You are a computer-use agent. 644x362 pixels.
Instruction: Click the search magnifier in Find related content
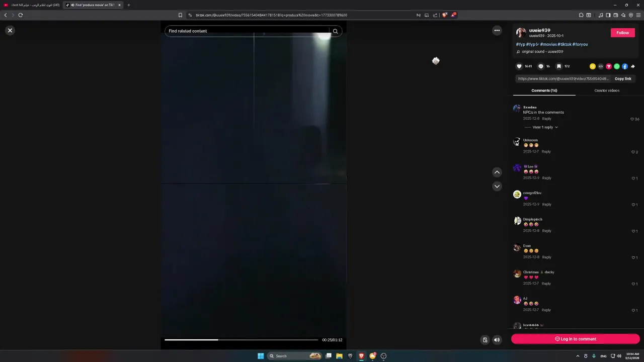[336, 31]
